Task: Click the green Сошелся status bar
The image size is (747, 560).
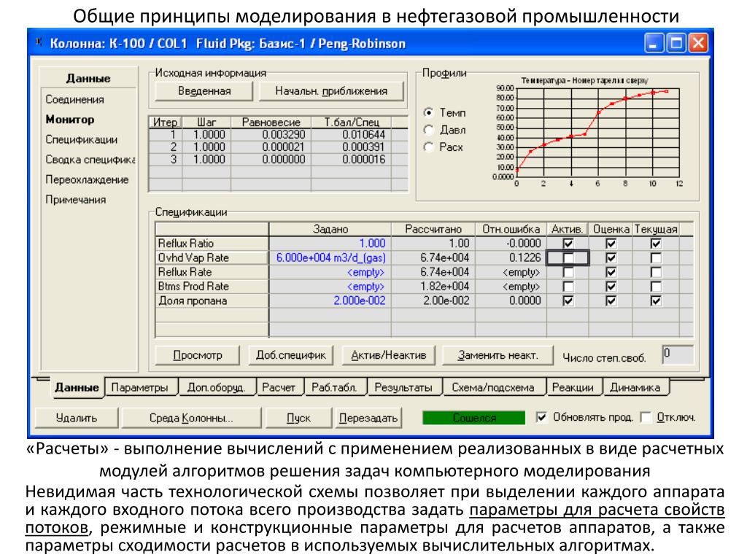Action: pyautogui.click(x=473, y=418)
